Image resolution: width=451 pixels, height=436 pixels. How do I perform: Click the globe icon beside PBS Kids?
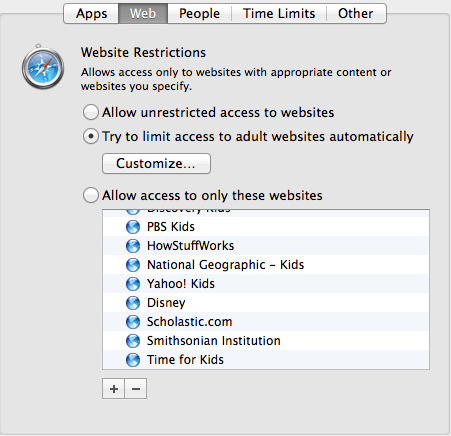[x=133, y=227]
